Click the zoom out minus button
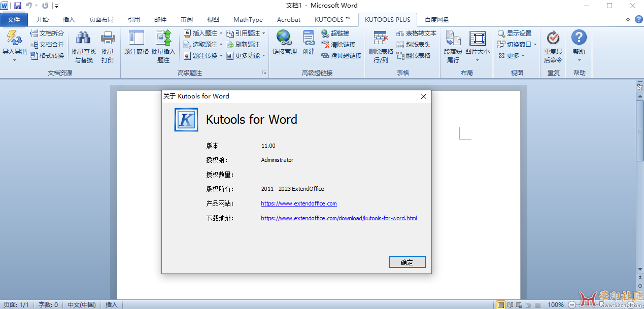 [x=572, y=305]
